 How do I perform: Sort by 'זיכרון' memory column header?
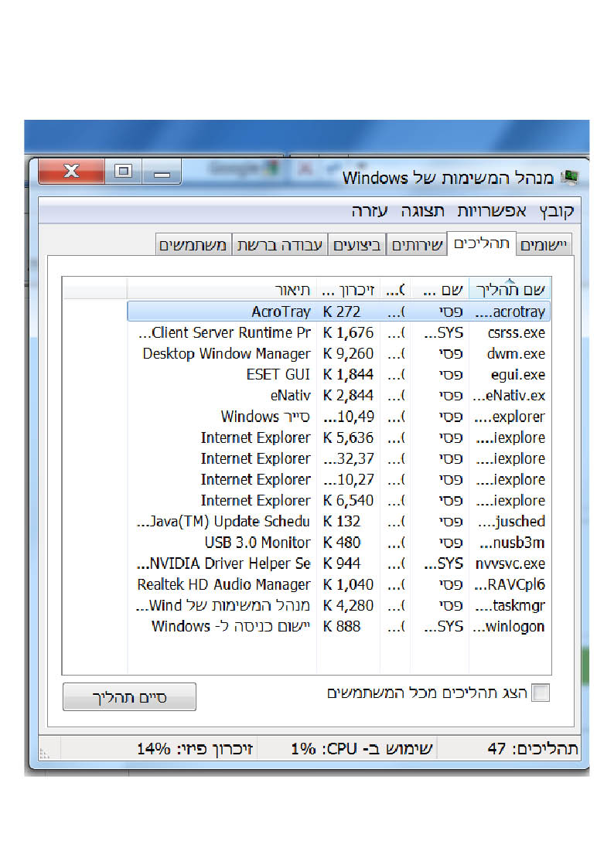(x=348, y=289)
